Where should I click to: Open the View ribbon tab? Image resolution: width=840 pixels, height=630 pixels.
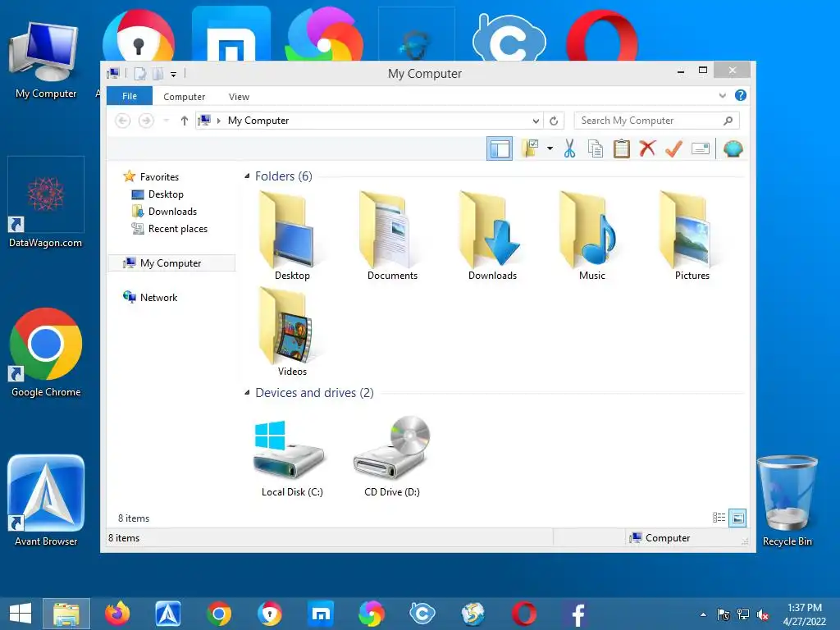(239, 97)
